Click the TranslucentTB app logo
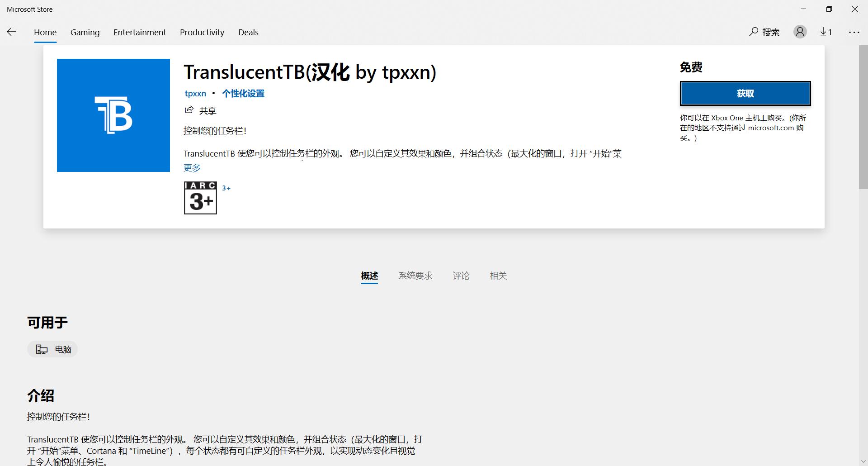 coord(113,115)
